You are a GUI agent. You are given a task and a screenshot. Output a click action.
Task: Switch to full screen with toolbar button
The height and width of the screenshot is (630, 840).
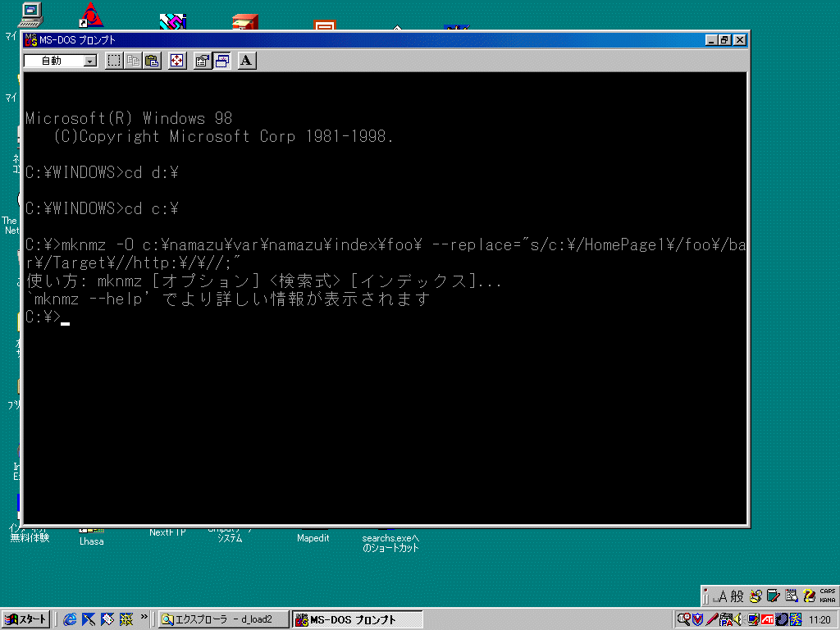177,61
